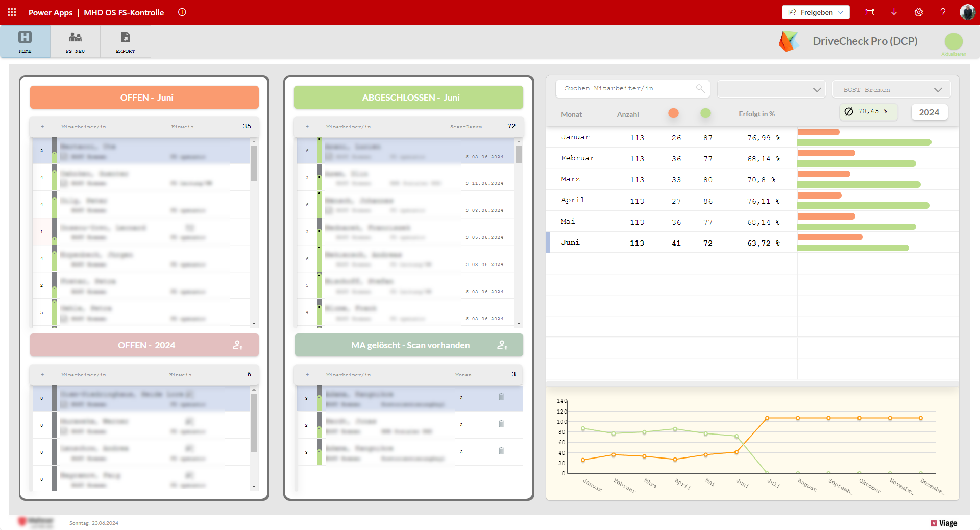The height and width of the screenshot is (530, 980).
Task: Click the average symbol next to 70,65 %
Action: pos(849,111)
